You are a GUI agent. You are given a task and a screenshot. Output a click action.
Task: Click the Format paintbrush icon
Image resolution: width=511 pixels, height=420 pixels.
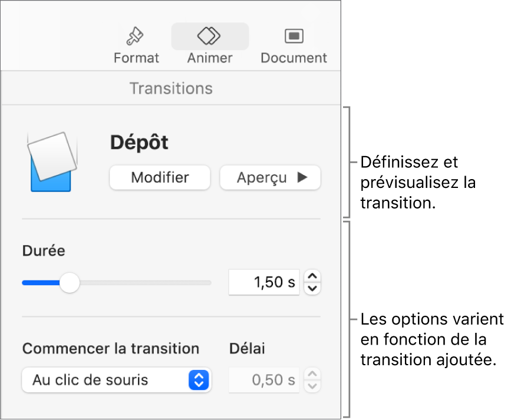click(135, 36)
